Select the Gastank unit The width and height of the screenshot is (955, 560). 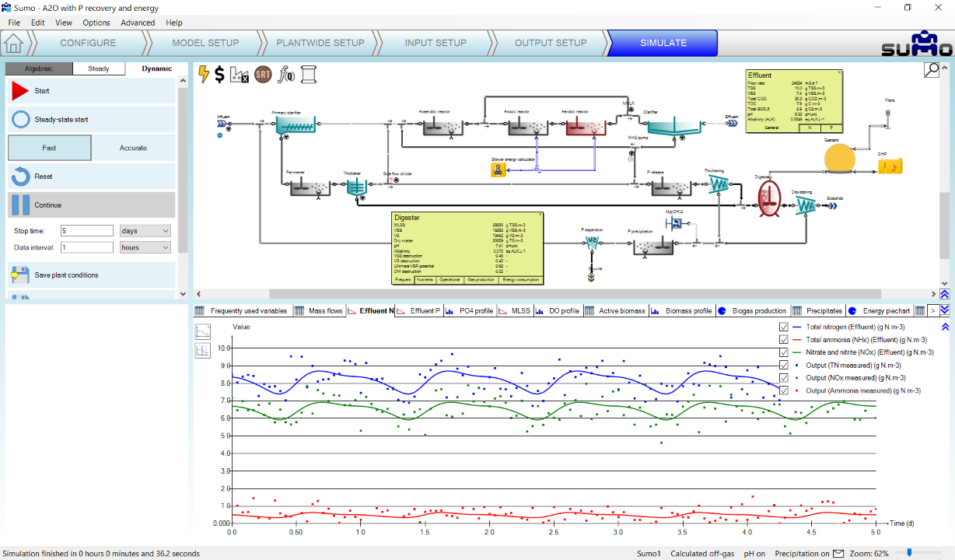click(x=840, y=159)
